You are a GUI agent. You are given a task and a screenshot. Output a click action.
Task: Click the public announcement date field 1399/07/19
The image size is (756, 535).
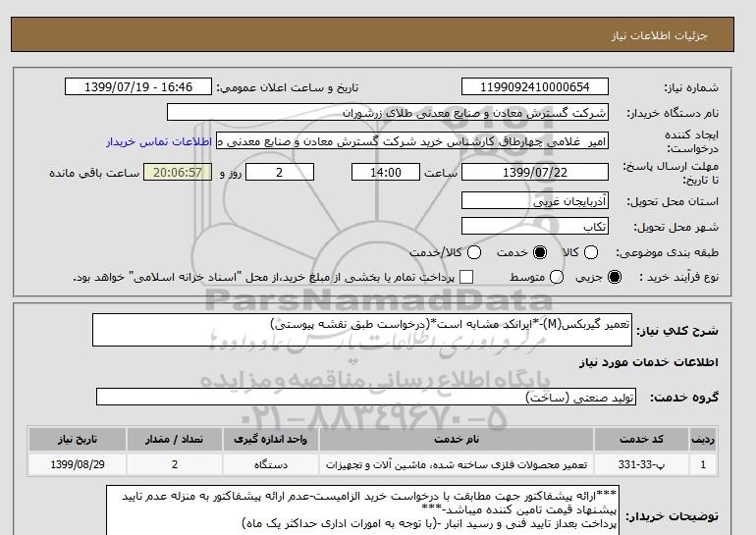pos(138,86)
